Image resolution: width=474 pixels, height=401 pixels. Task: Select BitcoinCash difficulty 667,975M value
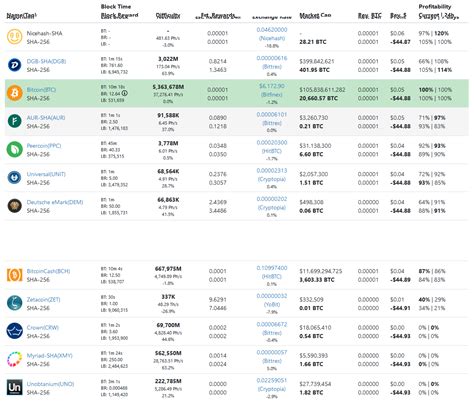pyautogui.click(x=168, y=269)
